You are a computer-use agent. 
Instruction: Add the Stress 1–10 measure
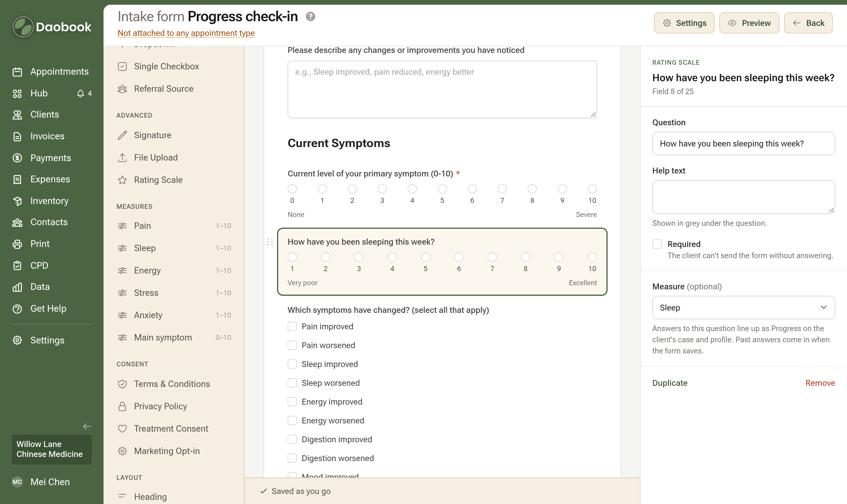click(174, 293)
